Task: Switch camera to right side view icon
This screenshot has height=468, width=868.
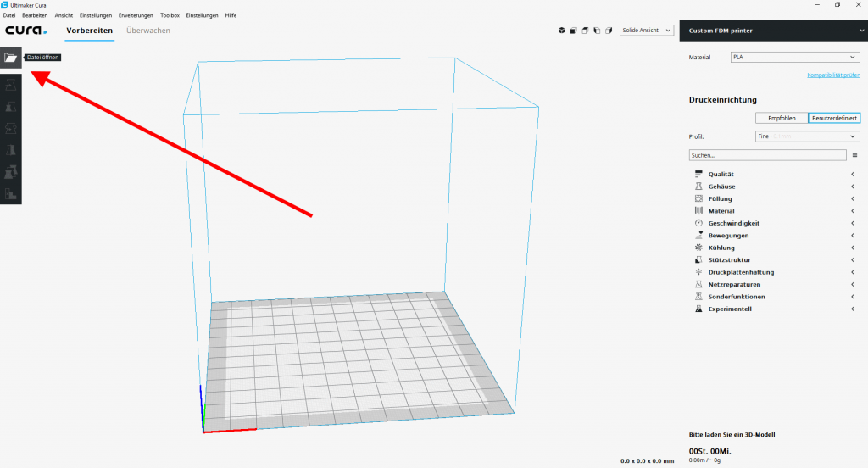Action: [x=609, y=31]
